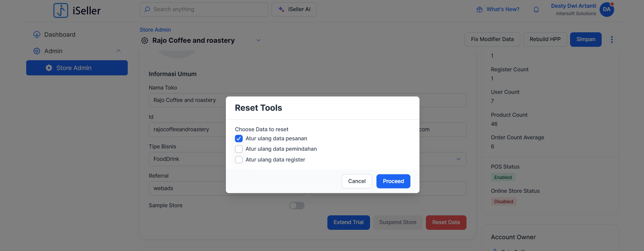Viewport: 644px width, 251px height.
Task: Open the notification bell
Action: [536, 9]
